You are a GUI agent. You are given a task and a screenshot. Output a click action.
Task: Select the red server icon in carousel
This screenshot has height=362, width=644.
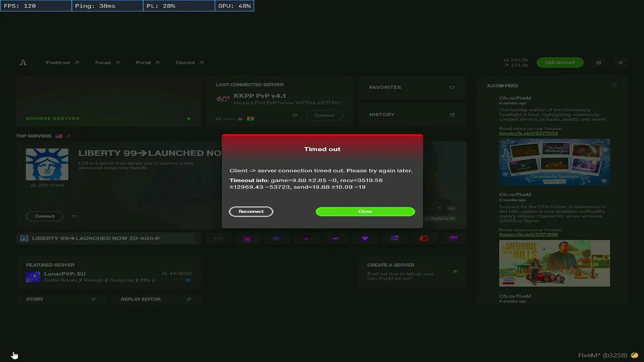[424, 238]
